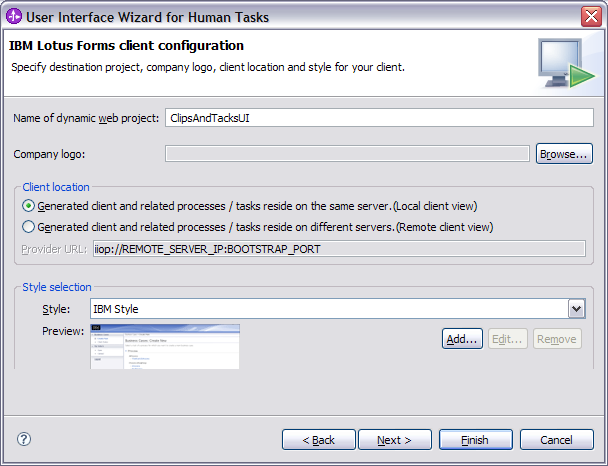Click the Provider URL text field
This screenshot has height=466, width=608.
click(x=339, y=249)
